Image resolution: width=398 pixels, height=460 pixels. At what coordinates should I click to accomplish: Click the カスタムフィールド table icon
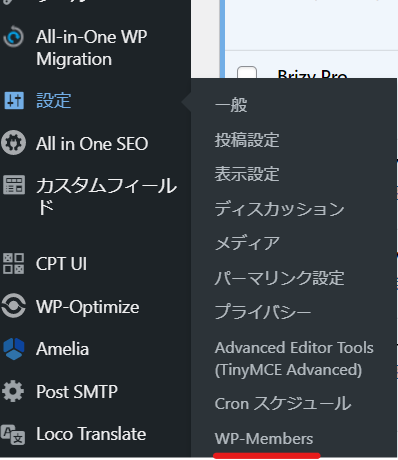pos(14,185)
